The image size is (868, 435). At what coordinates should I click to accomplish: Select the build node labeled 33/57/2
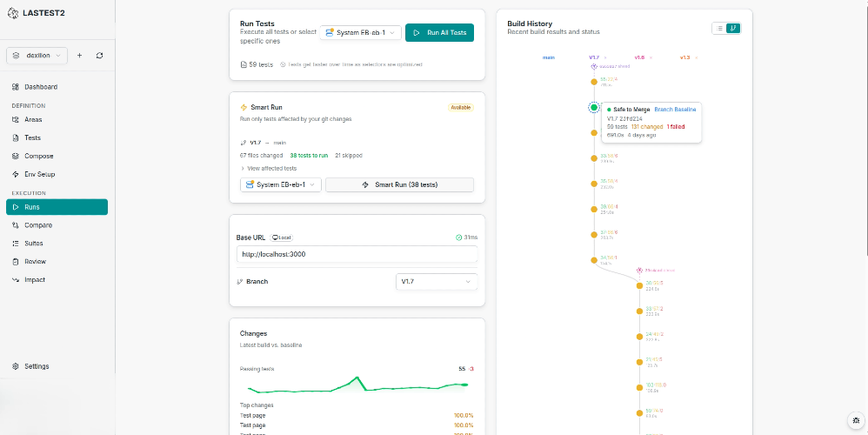(x=639, y=311)
